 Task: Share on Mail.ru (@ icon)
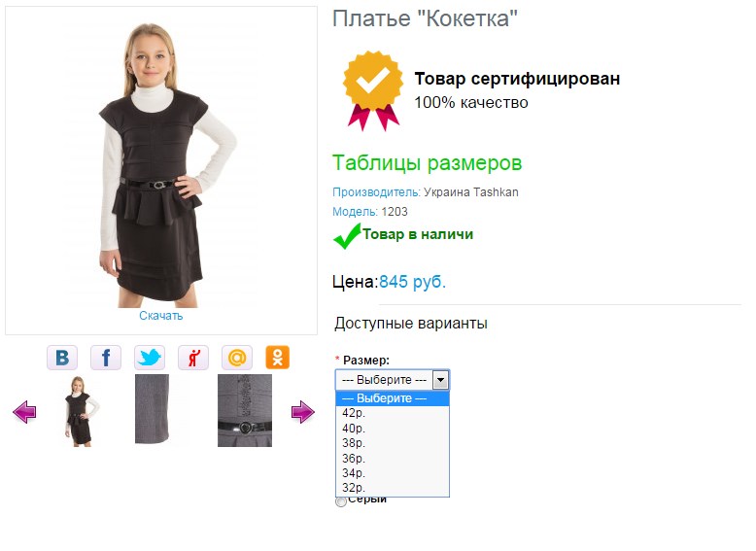pos(237,358)
